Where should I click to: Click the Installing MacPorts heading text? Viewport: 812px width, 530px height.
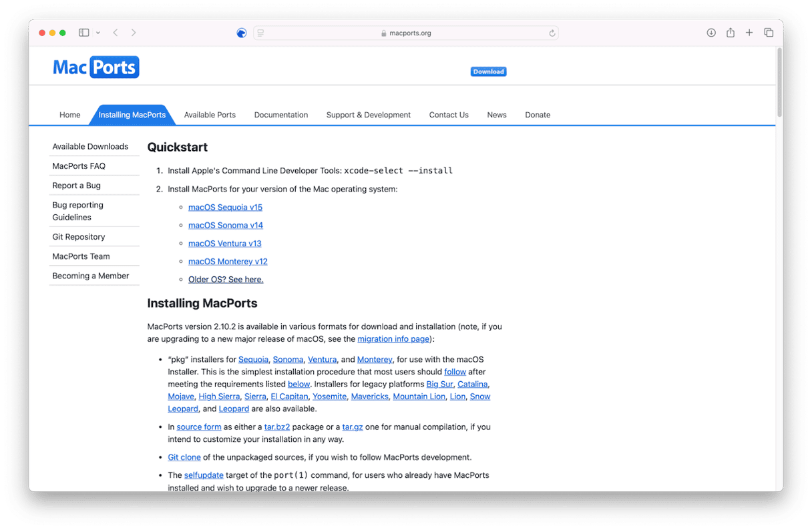click(x=202, y=303)
